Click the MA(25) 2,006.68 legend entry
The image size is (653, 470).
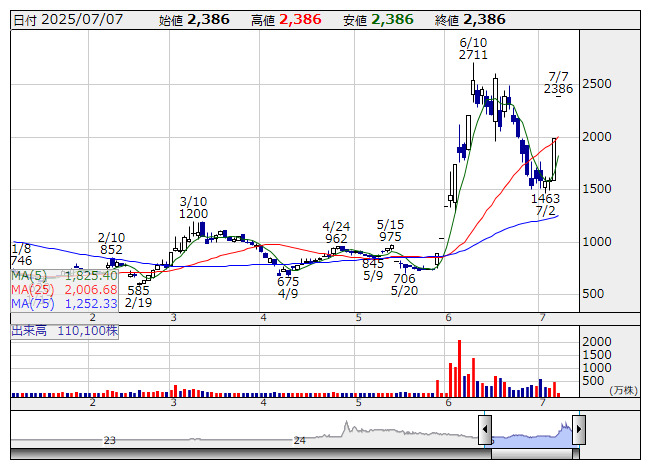[x=65, y=290]
